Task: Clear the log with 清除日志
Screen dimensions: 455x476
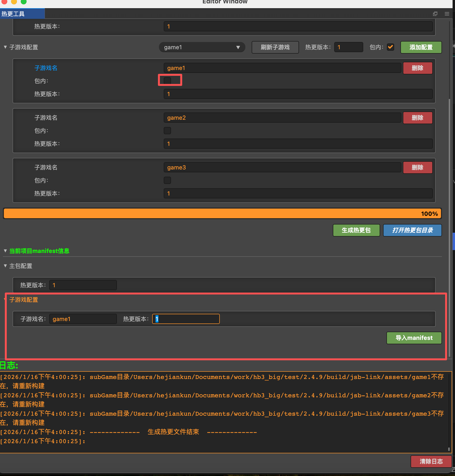Action: [431, 462]
